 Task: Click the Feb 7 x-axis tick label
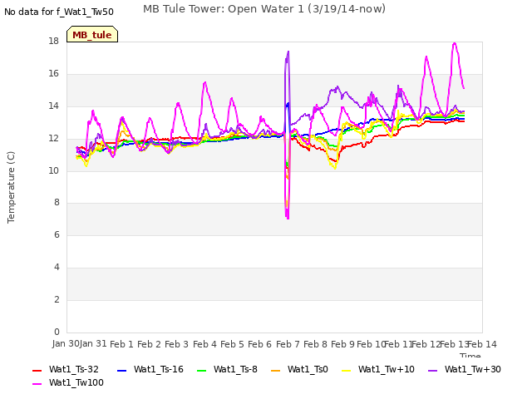(x=288, y=344)
